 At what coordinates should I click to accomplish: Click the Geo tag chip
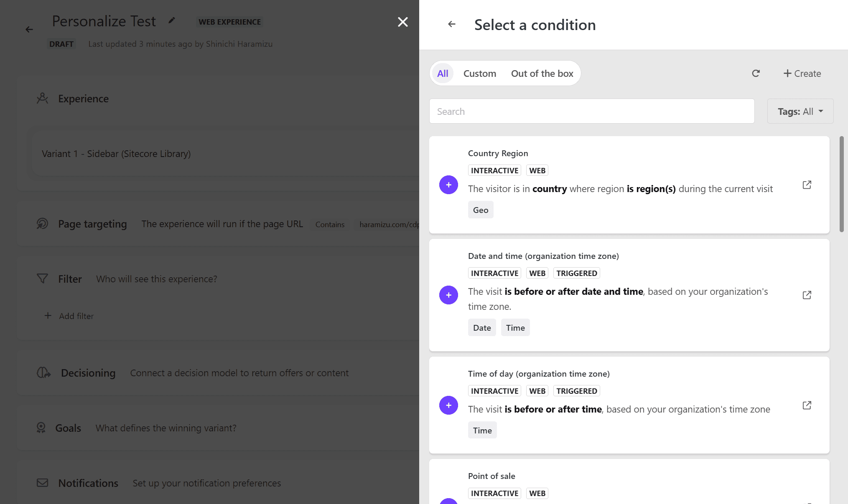(480, 210)
